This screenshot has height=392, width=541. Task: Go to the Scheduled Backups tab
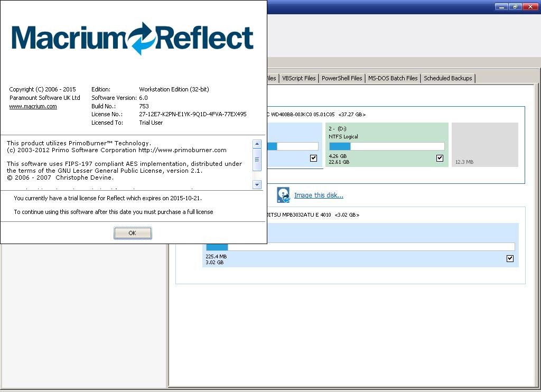pyautogui.click(x=447, y=78)
